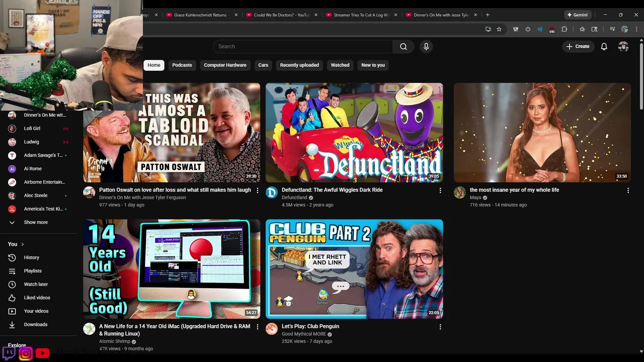Click the blue sound waves extension icon
The image size is (644, 362).
540,29
